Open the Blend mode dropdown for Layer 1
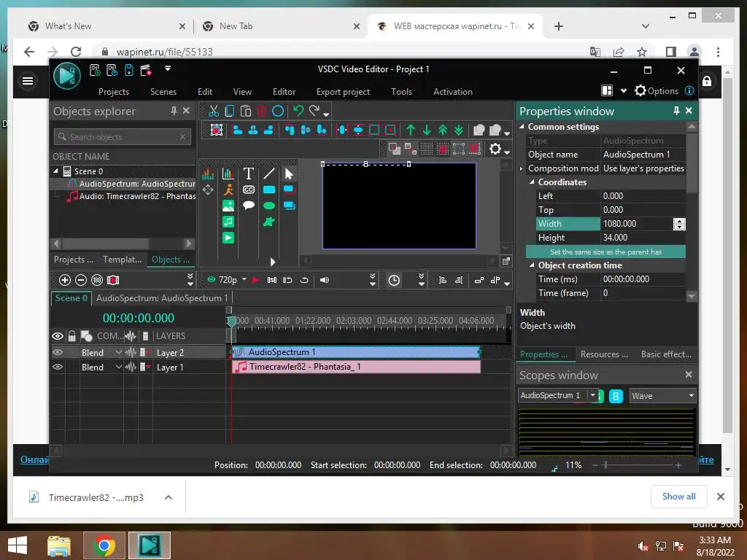 [x=119, y=367]
